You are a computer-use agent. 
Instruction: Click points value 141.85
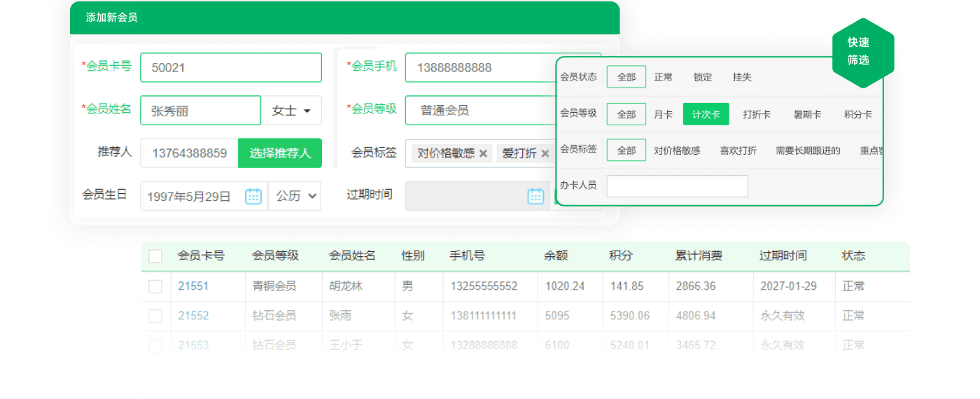click(x=626, y=286)
